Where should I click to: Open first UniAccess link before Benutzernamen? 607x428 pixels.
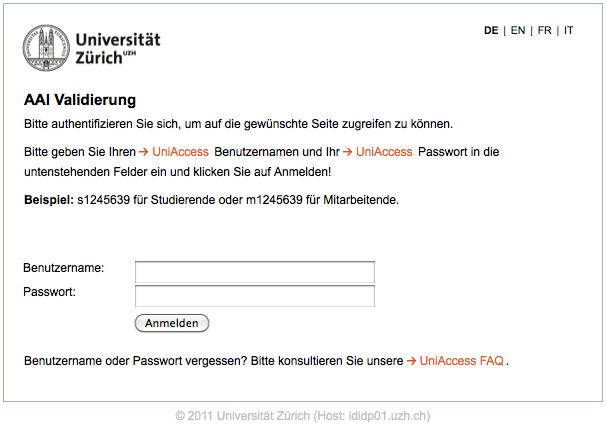coord(180,152)
